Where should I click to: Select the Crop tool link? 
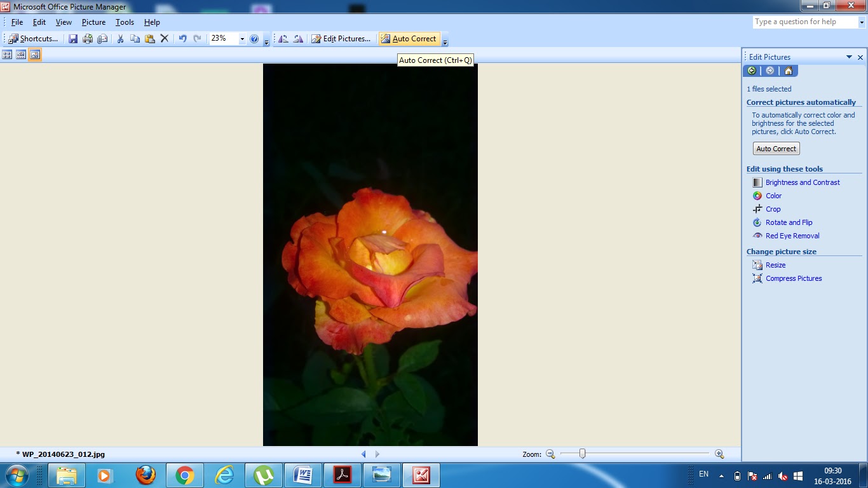[x=773, y=209]
